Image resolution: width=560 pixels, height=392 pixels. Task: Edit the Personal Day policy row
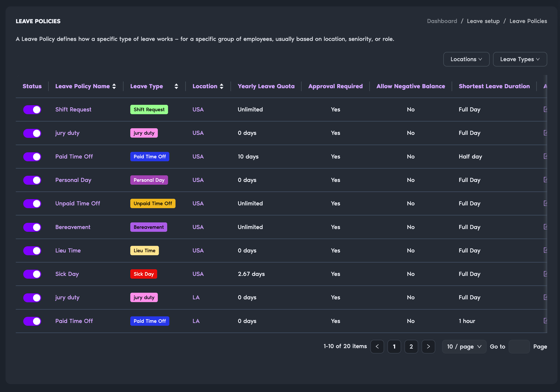(x=545, y=180)
